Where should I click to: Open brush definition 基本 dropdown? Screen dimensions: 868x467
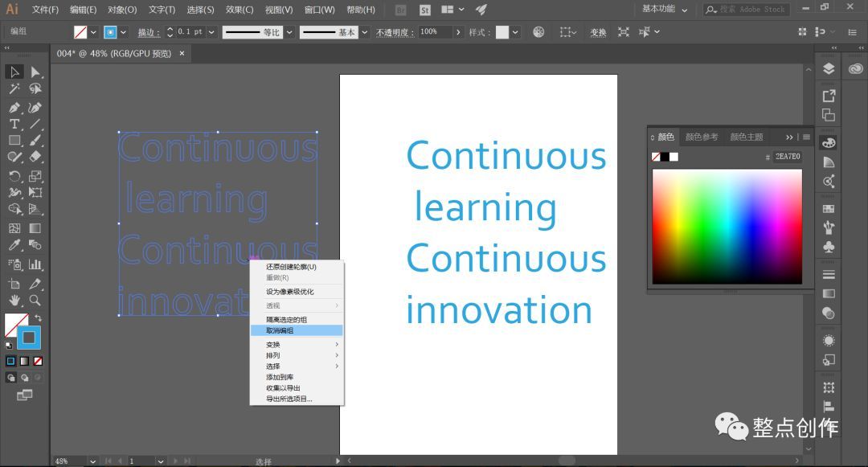[364, 32]
